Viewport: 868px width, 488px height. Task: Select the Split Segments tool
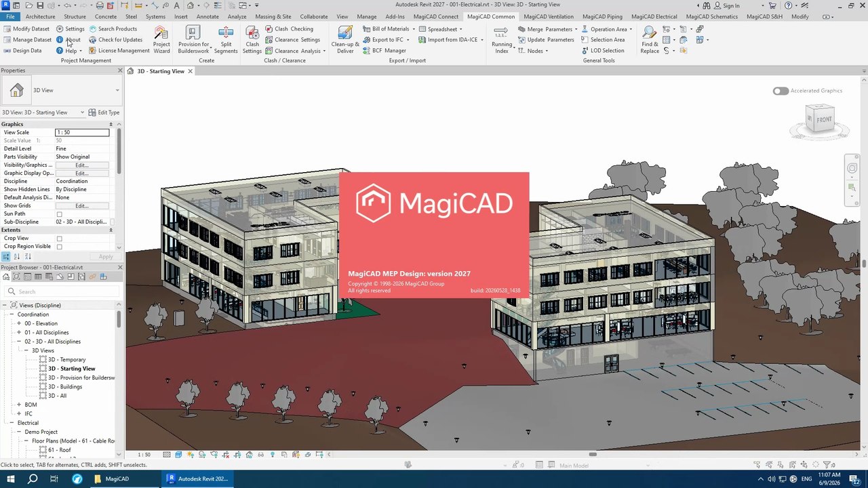[x=226, y=39]
